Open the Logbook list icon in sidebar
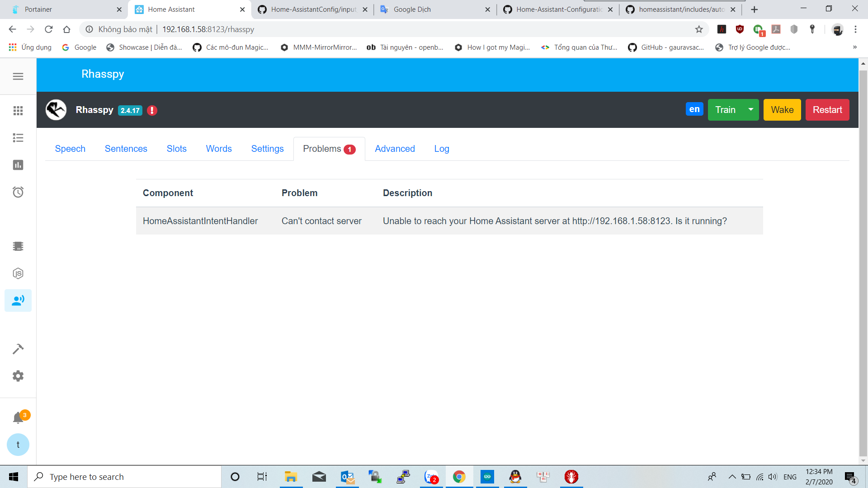The image size is (868, 488). click(x=18, y=138)
